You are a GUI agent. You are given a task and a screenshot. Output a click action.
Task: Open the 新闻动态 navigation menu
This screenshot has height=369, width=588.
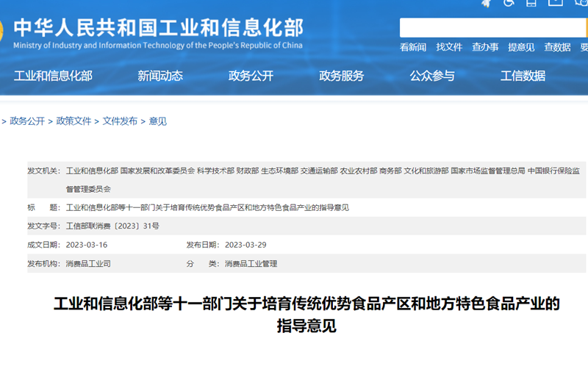point(160,76)
